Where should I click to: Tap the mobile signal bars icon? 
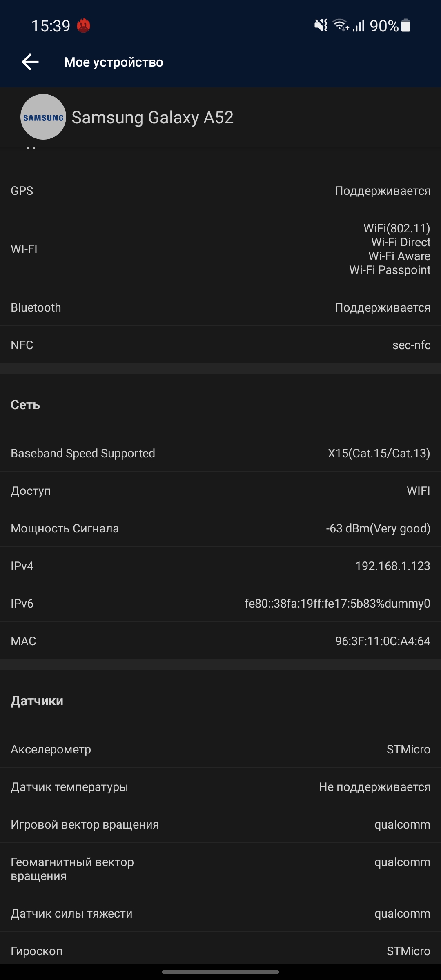359,26
